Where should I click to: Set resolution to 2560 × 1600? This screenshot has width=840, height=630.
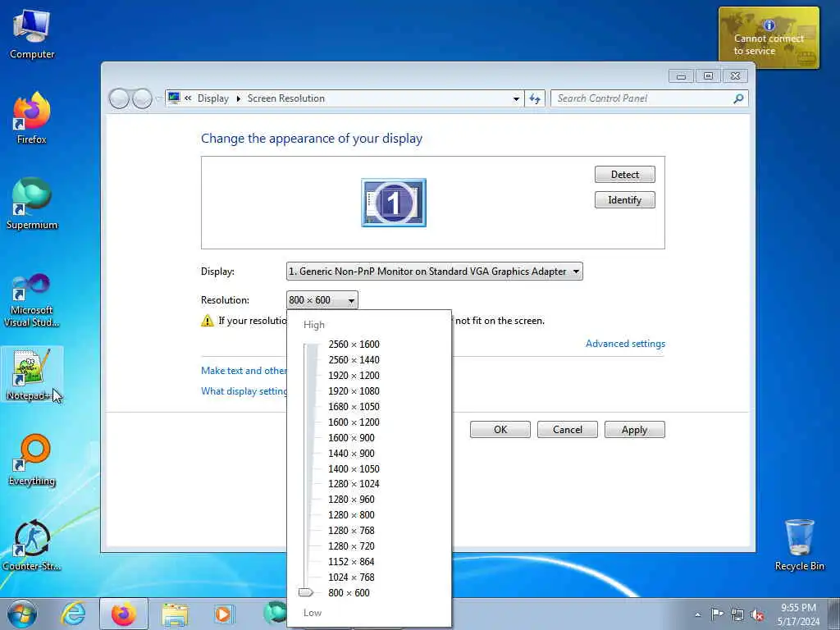[354, 344]
